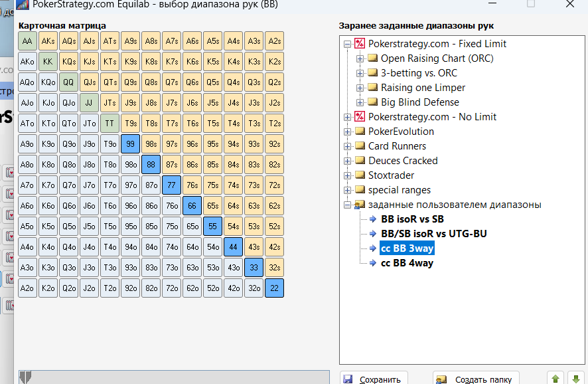
Task: Click the Pokerstrategy.com - No Limit logo icon
Action: pyautogui.click(x=360, y=117)
